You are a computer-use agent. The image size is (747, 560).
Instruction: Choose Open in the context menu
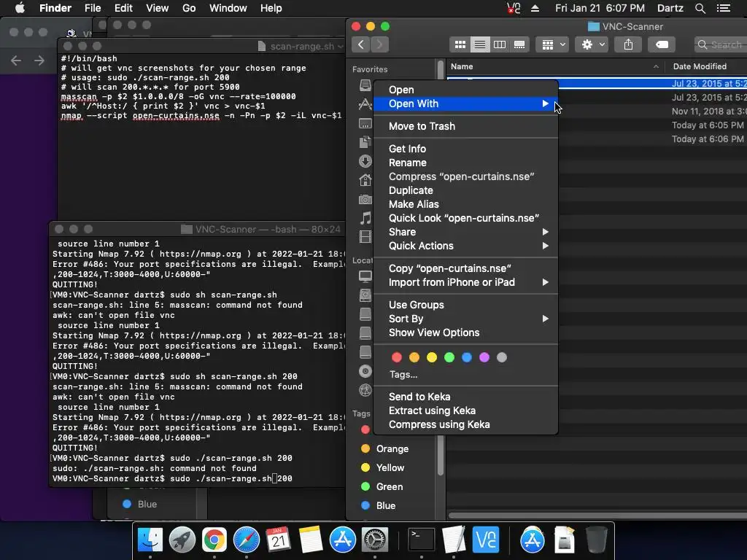point(465,90)
